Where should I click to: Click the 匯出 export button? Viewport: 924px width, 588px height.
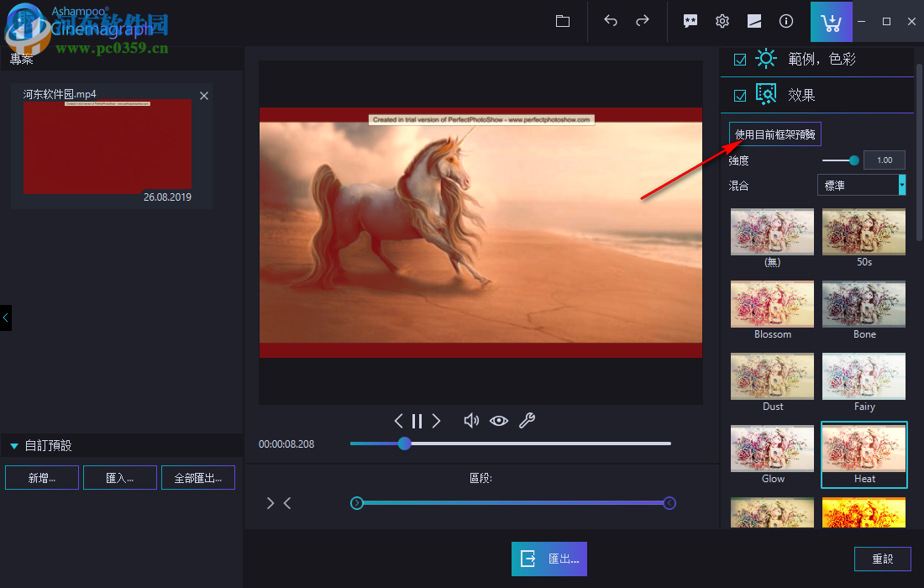(x=549, y=559)
